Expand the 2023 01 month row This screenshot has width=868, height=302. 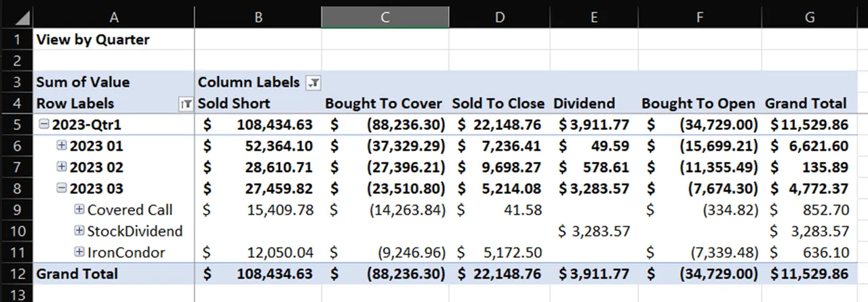click(x=62, y=146)
